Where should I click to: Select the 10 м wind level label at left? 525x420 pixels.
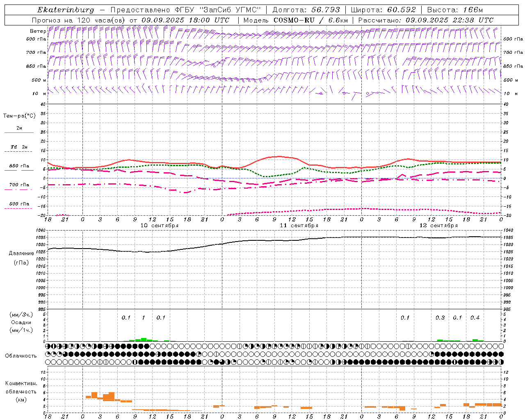tap(39, 94)
